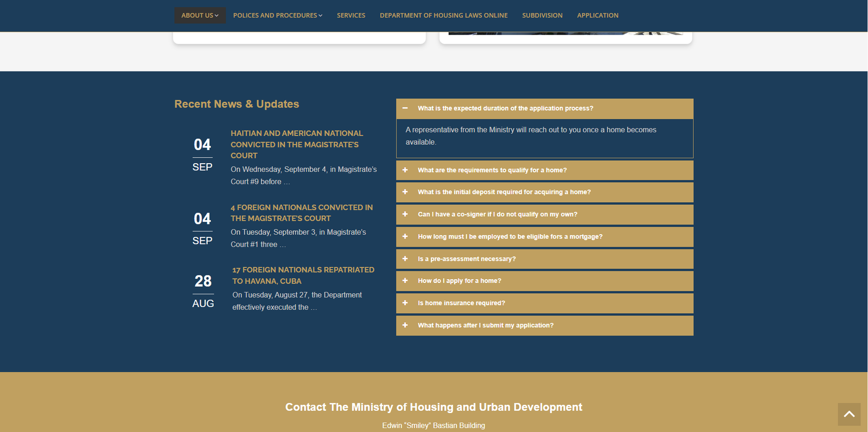Expand 'How do I apply for a home?'
The image size is (868, 432).
(x=459, y=281)
